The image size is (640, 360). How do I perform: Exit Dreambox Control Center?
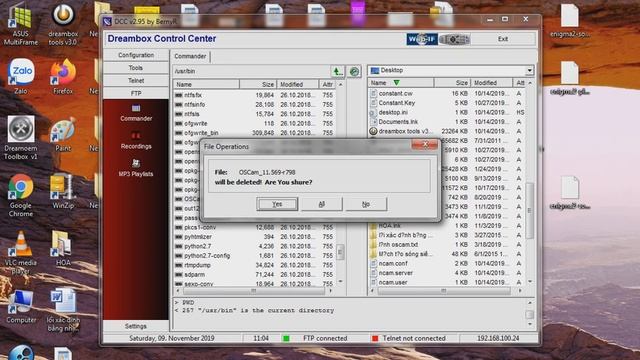(503, 39)
